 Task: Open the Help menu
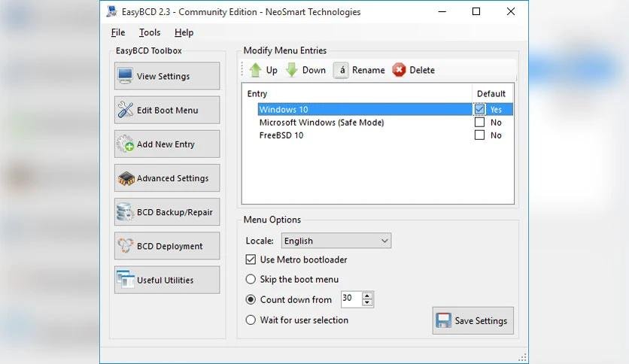[x=184, y=32]
